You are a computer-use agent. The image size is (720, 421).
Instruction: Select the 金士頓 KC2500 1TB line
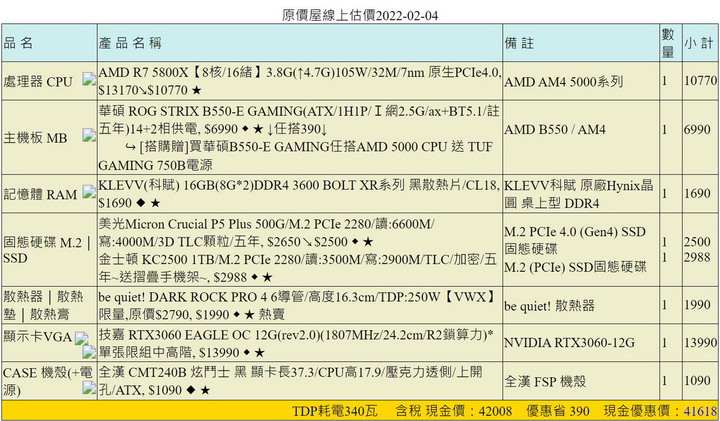pos(298,268)
